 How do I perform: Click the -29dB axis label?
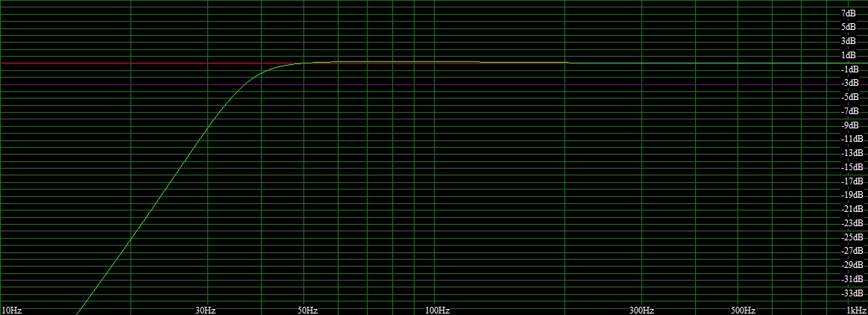point(851,265)
